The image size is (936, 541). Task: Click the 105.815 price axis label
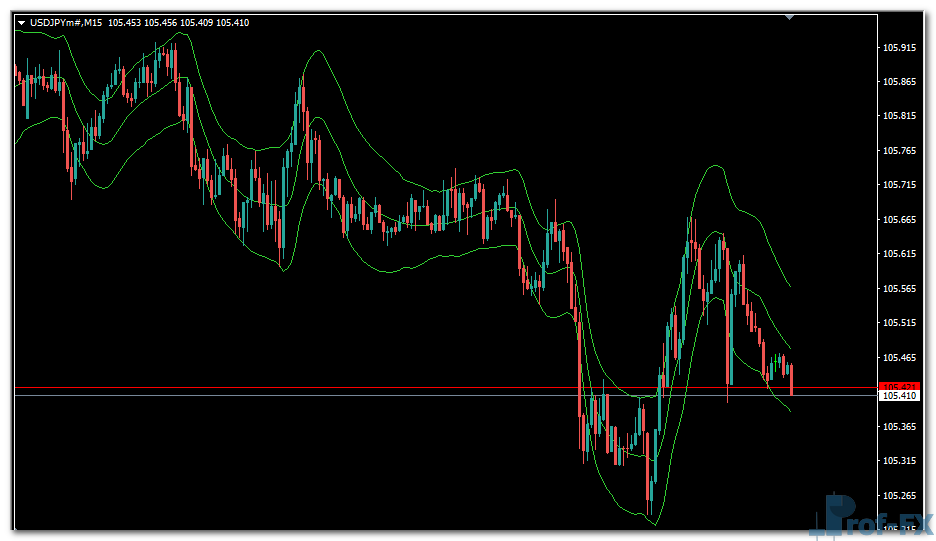point(900,116)
